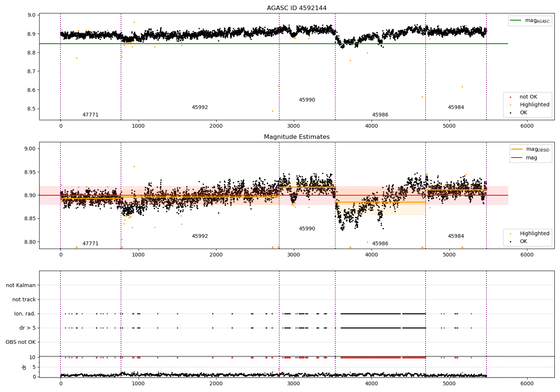Click the 8.85 y-tick of Magnitude Estimates plot
This screenshot has height=392, width=560.
click(31, 219)
